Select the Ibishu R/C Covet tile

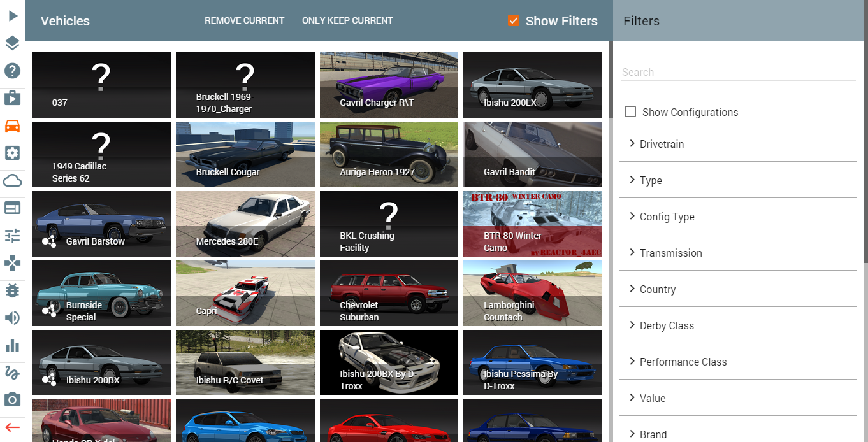(x=245, y=363)
